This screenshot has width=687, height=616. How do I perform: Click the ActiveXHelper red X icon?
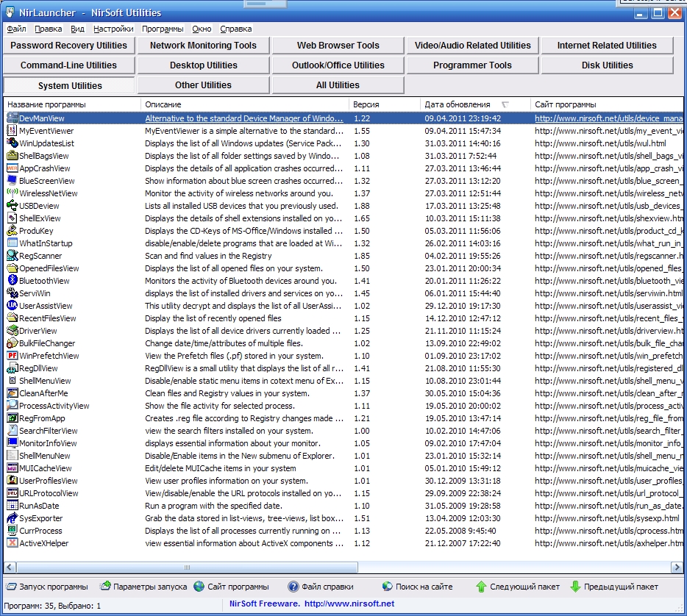pyautogui.click(x=13, y=543)
